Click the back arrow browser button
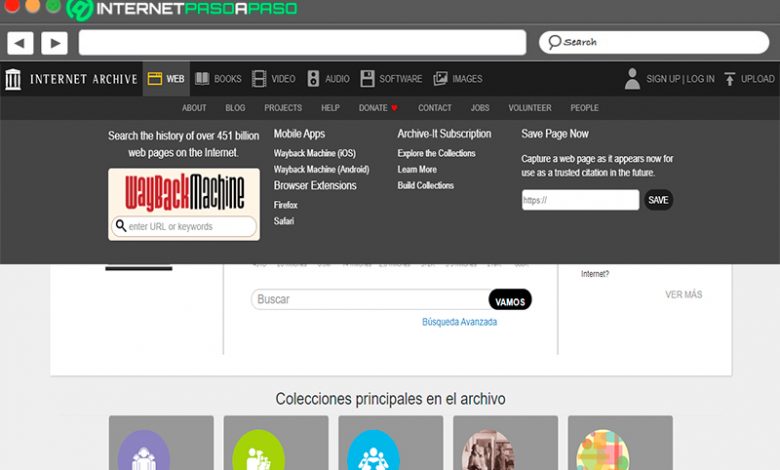780x470 pixels. tap(20, 43)
